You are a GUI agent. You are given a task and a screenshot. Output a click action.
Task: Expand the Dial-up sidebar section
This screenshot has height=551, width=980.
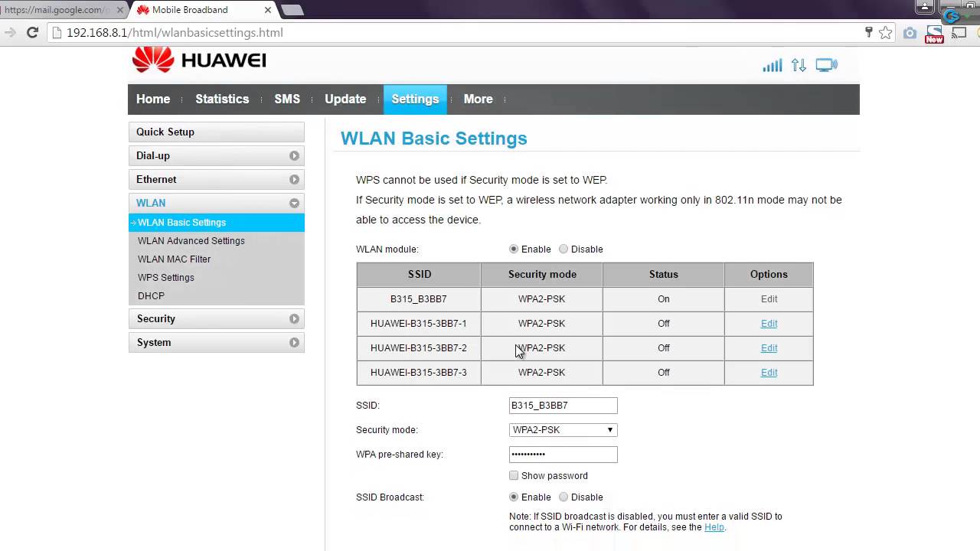[x=216, y=155]
